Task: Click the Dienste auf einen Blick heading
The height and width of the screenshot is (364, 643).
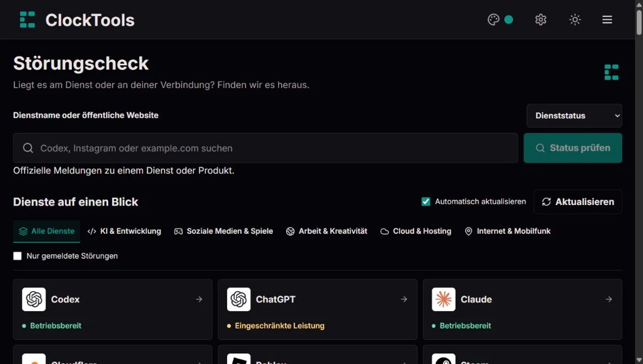Action: pyautogui.click(x=76, y=202)
